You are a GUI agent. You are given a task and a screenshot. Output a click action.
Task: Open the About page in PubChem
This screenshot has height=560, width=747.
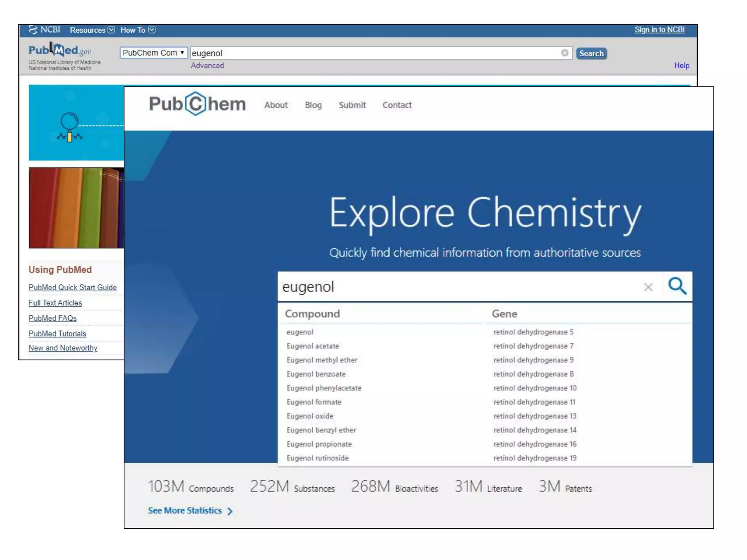(x=276, y=105)
